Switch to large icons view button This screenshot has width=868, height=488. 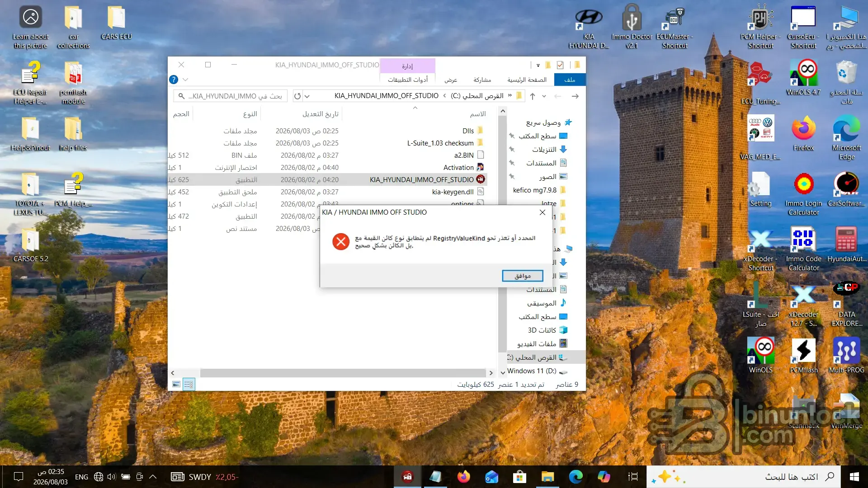click(176, 384)
